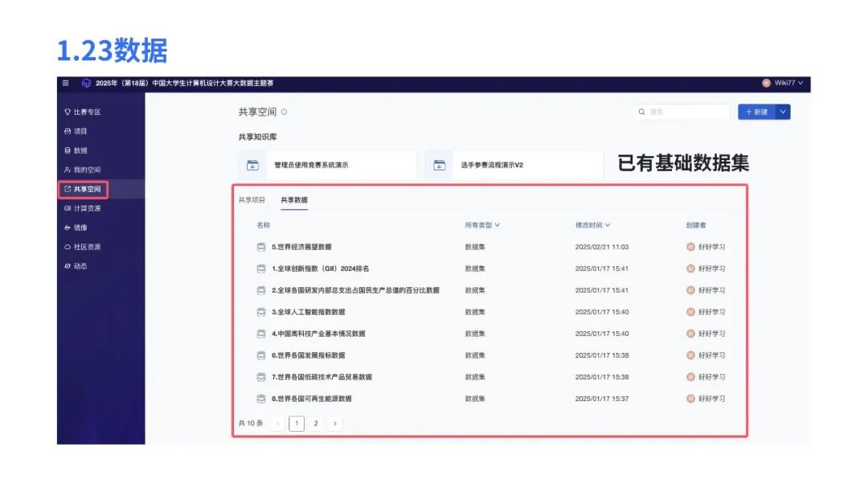
Task: Click folder icon of 管理员使用竞赛系统演示 card
Action: click(252, 165)
